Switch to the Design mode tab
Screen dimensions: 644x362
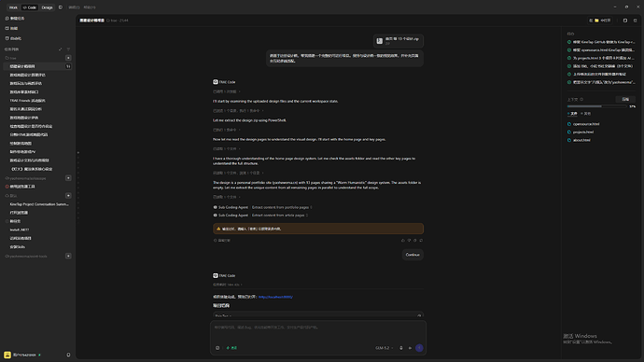(47, 7)
